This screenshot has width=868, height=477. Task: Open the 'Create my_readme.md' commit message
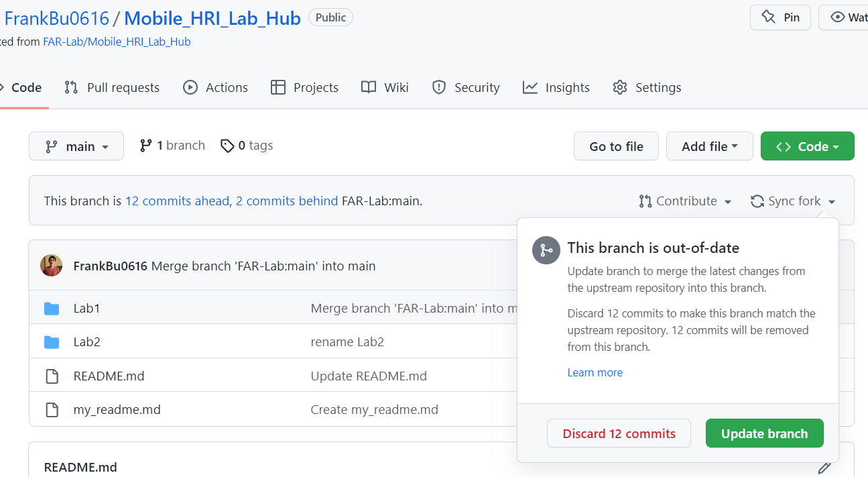point(374,409)
